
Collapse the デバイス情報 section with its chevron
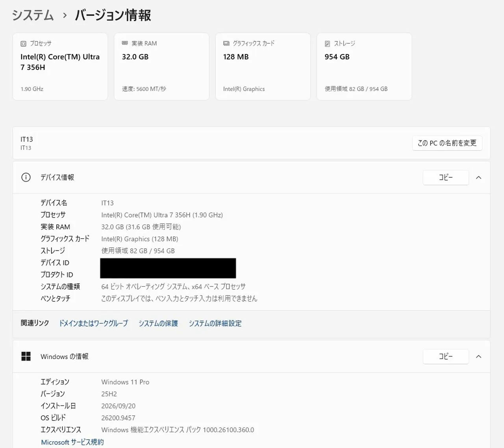[479, 178]
